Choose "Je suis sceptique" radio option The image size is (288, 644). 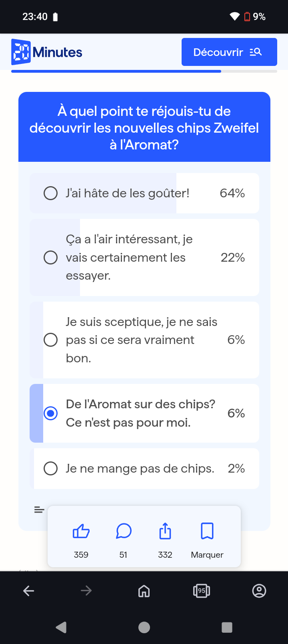point(51,340)
